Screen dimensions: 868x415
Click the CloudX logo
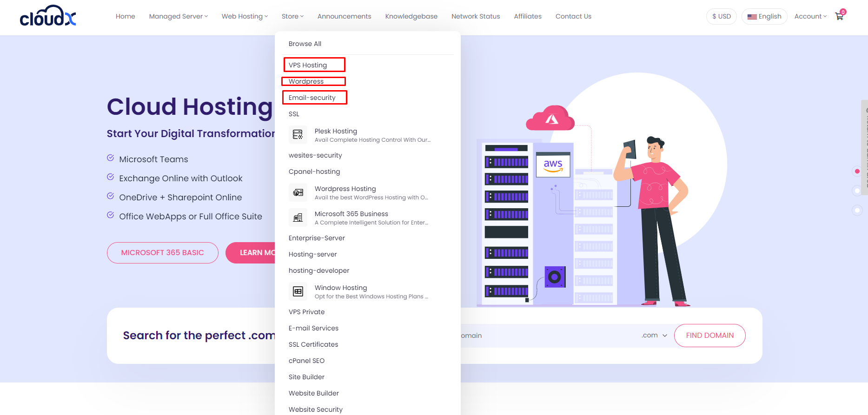48,16
